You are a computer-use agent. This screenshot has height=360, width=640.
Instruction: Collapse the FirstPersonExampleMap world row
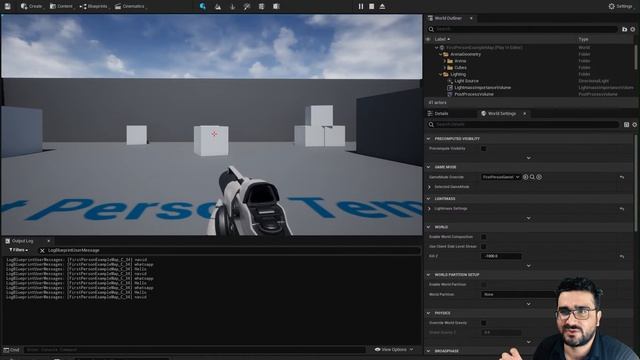(x=436, y=48)
